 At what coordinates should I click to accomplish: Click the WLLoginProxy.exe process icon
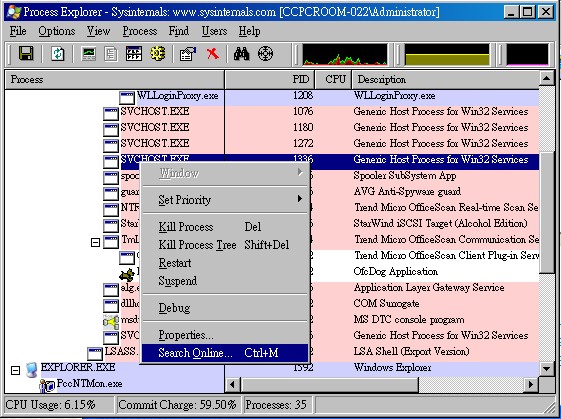tap(127, 98)
